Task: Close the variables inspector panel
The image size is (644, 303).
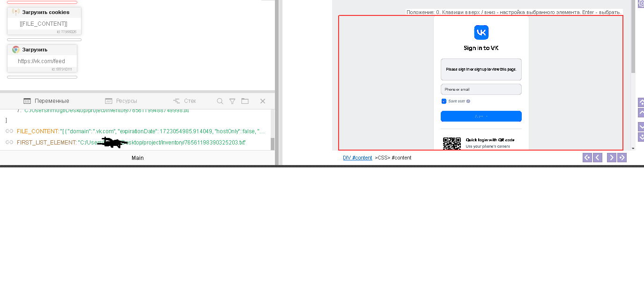Action: [x=263, y=101]
